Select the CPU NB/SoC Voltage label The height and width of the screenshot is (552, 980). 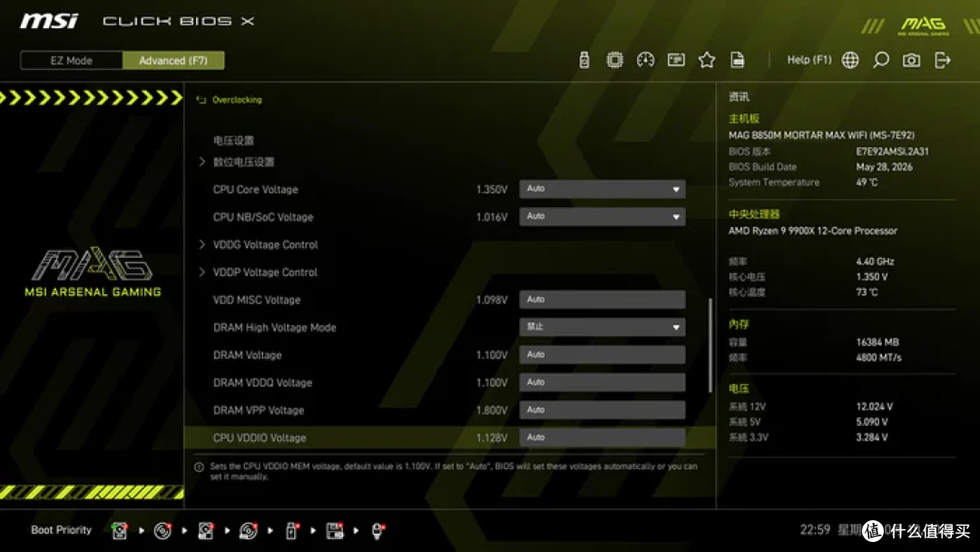(x=263, y=217)
